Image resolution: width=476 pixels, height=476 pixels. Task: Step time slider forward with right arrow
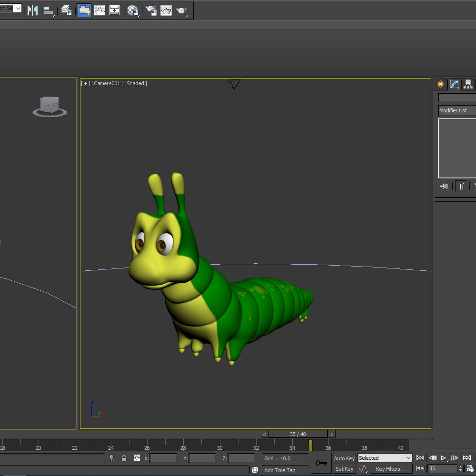[331, 434]
